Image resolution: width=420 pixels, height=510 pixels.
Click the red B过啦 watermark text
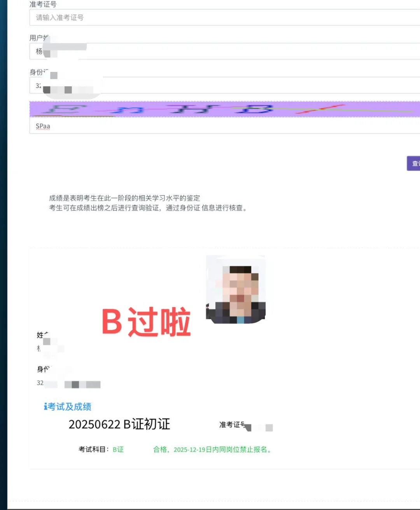coord(146,320)
